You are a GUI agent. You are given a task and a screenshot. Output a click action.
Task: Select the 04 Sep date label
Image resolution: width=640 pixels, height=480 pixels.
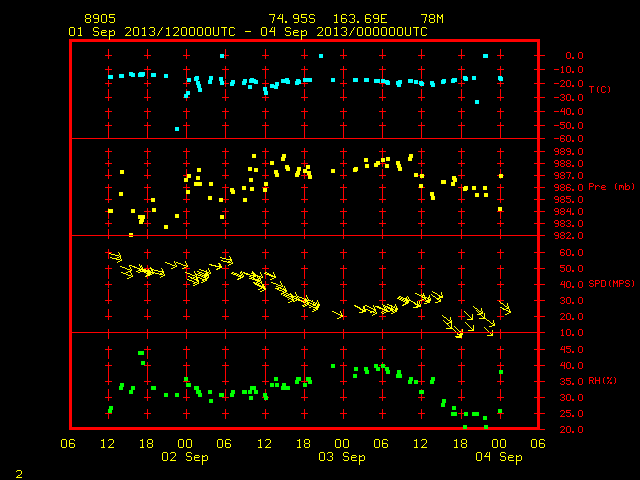click(x=499, y=457)
